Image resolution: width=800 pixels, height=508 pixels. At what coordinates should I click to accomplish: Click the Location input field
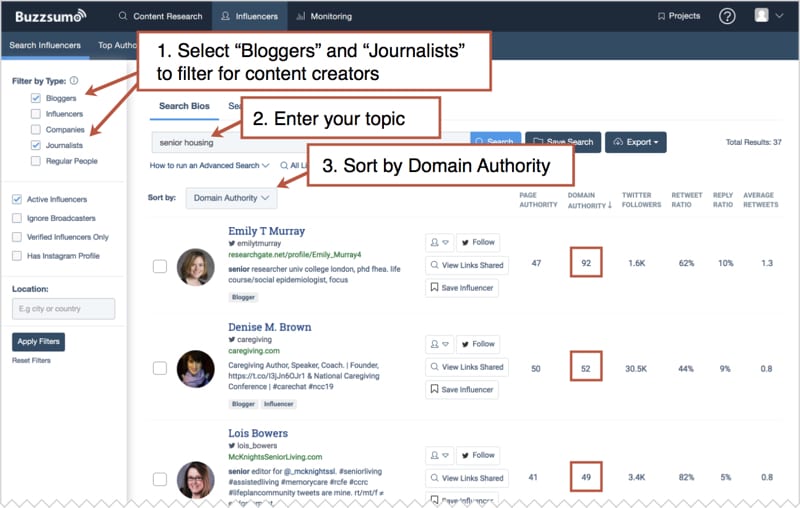(63, 309)
